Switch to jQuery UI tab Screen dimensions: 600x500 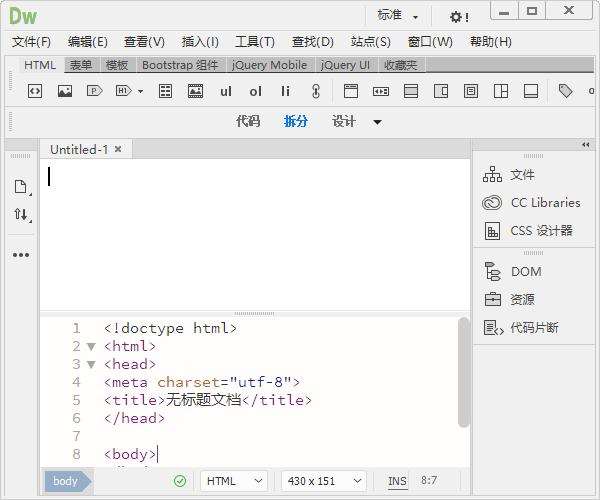346,65
